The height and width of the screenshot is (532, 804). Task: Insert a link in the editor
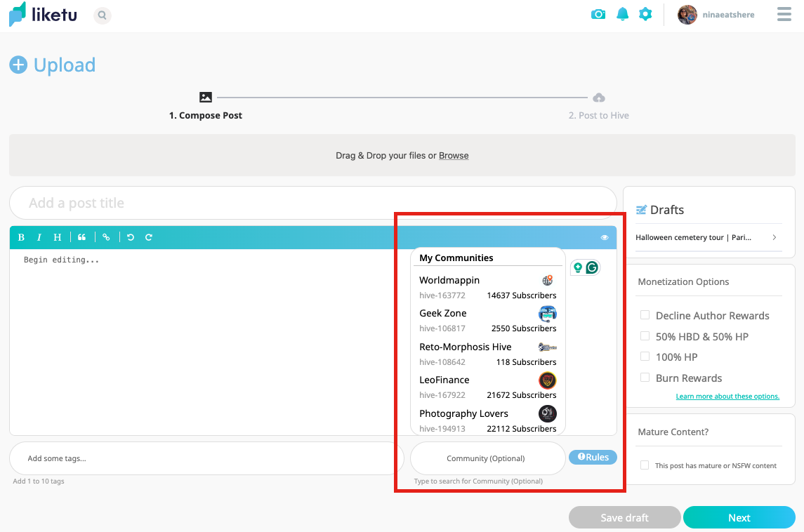click(106, 237)
